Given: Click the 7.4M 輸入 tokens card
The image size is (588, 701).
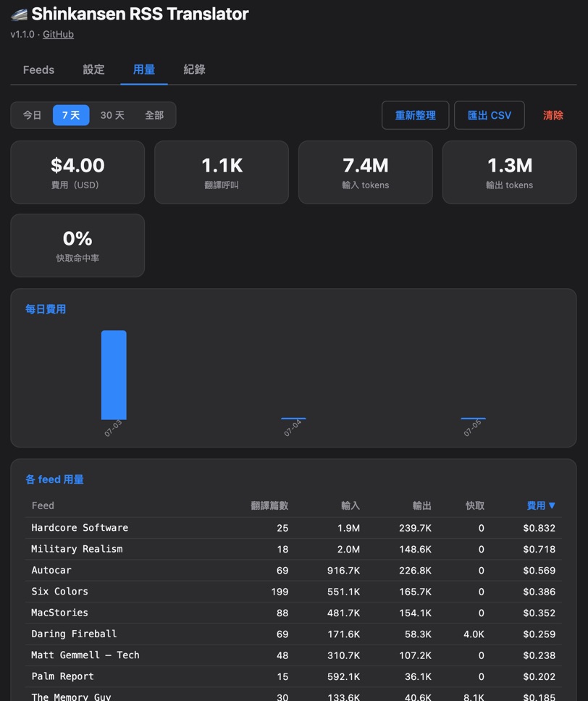Looking at the screenshot, I should [x=365, y=172].
